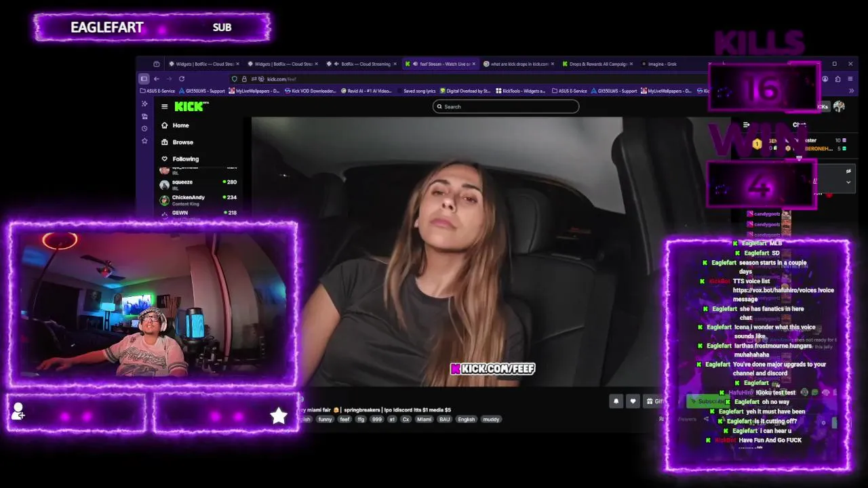Click the webcam overlay thumbnail
This screenshot has height=488, width=868.
coord(153,303)
